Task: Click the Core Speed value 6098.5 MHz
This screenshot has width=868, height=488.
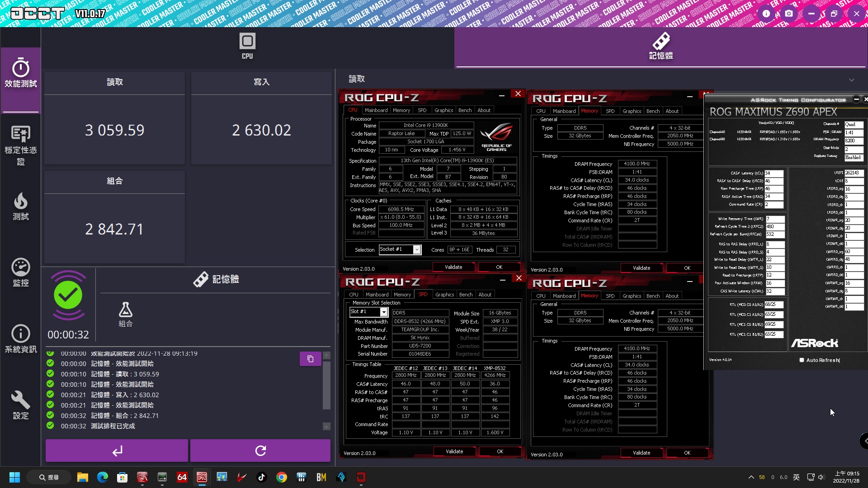Action: pyautogui.click(x=401, y=209)
